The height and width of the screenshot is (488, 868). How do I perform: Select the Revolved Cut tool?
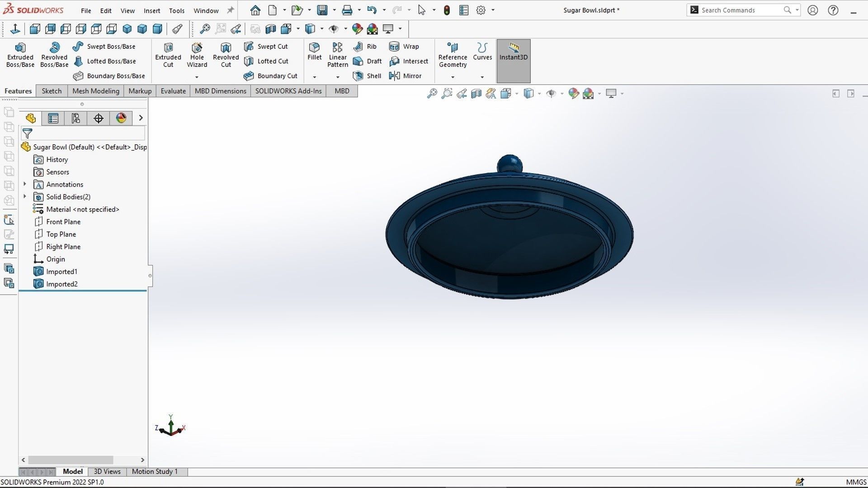(226, 55)
